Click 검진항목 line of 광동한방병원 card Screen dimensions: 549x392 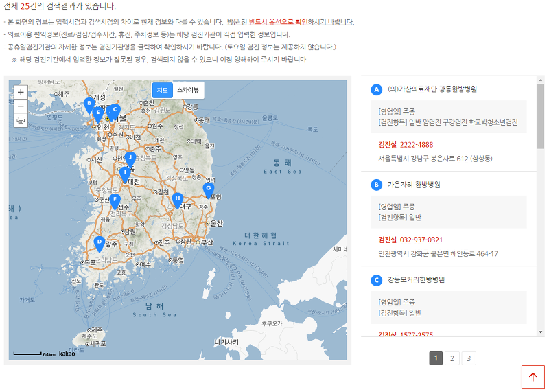point(448,122)
